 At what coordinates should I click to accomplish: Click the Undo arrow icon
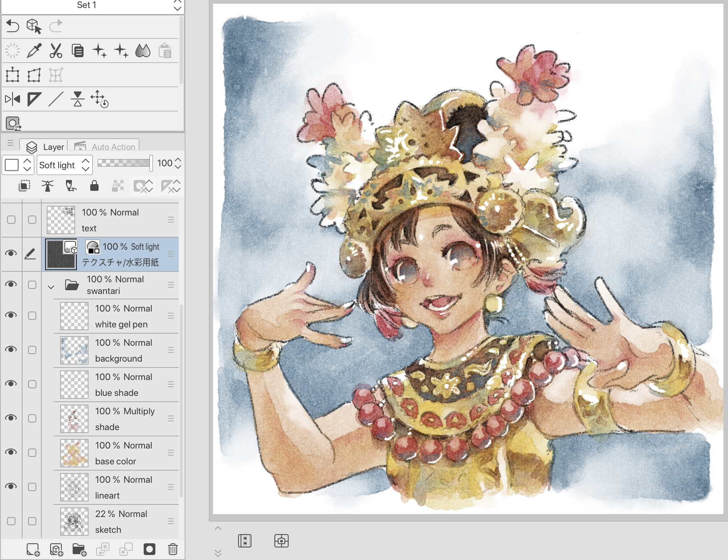tap(13, 26)
